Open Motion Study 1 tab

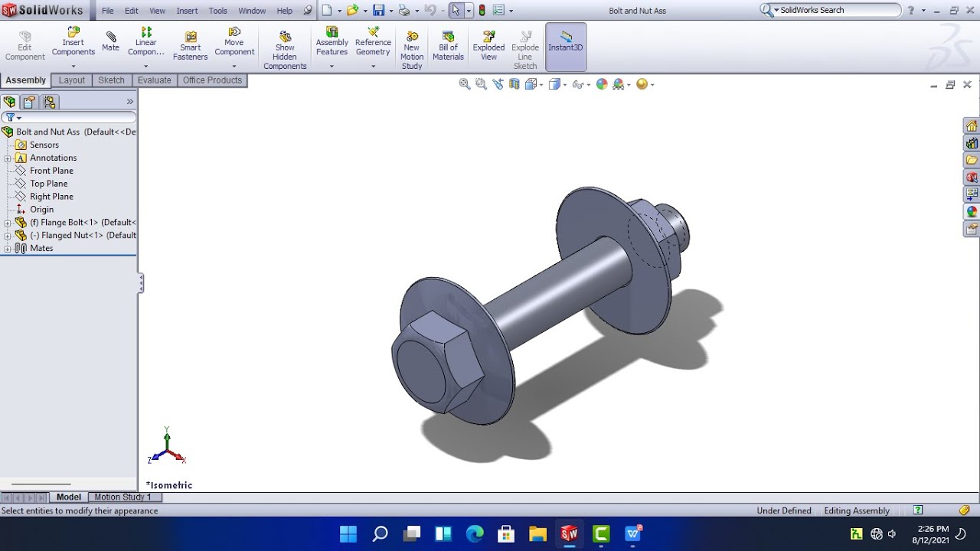pos(123,497)
